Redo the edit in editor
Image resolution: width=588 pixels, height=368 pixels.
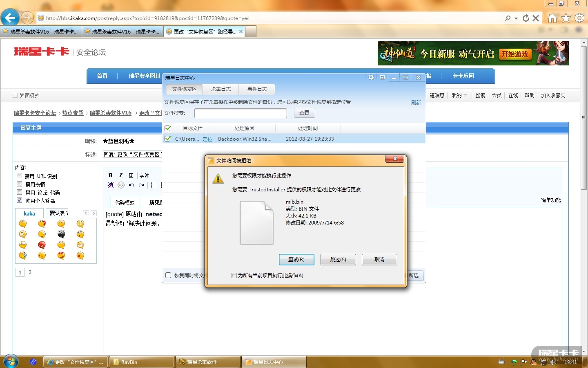coord(141,185)
